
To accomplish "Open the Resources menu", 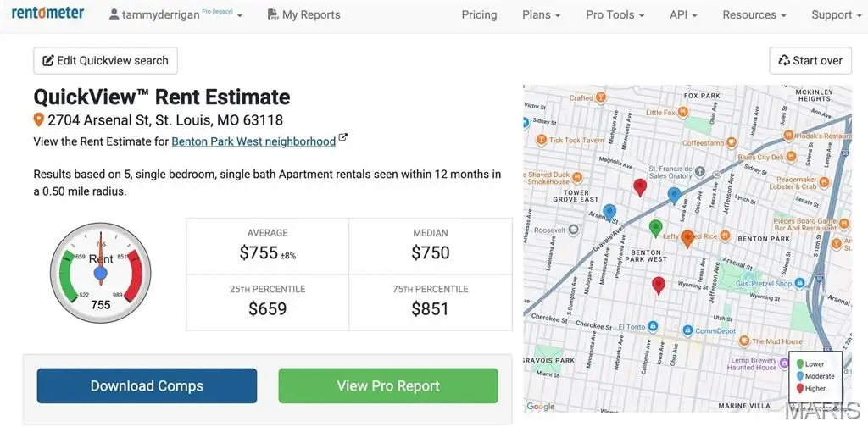I will pos(754,15).
